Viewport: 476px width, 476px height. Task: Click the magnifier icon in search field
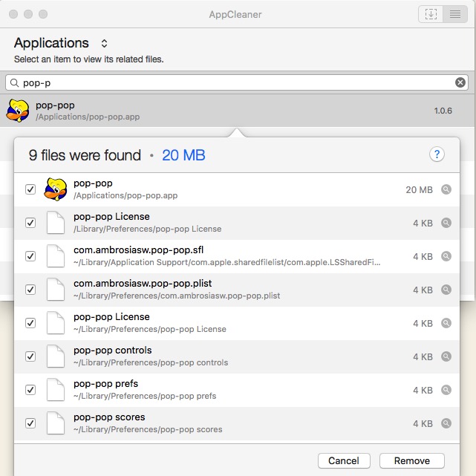click(x=14, y=82)
